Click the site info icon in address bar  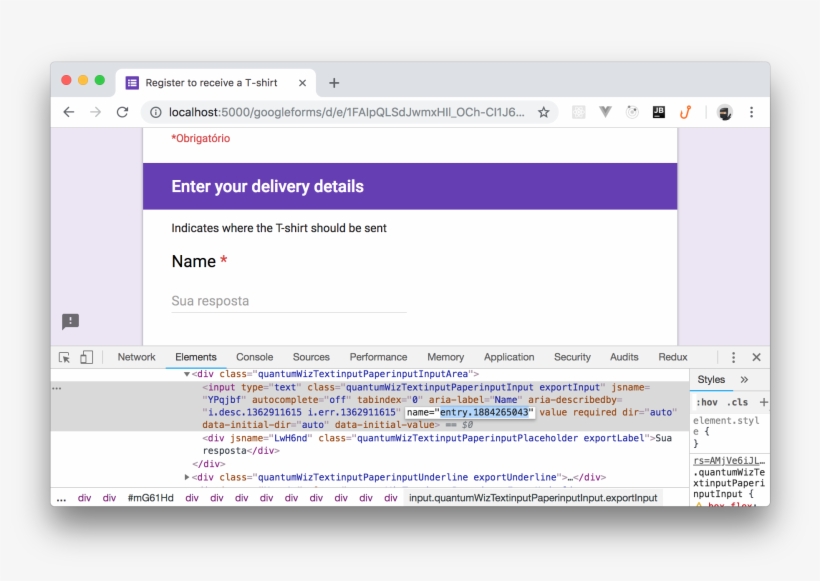(x=158, y=112)
